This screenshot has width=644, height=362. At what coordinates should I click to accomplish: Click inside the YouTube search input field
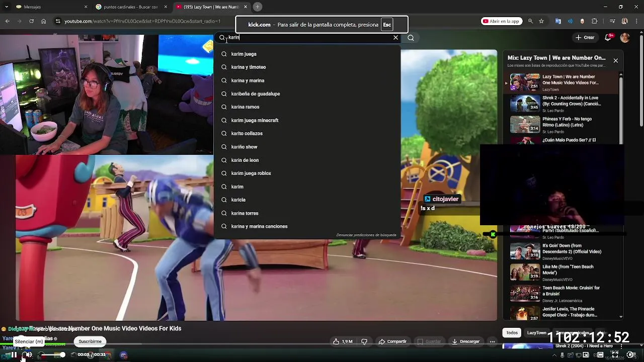308,38
